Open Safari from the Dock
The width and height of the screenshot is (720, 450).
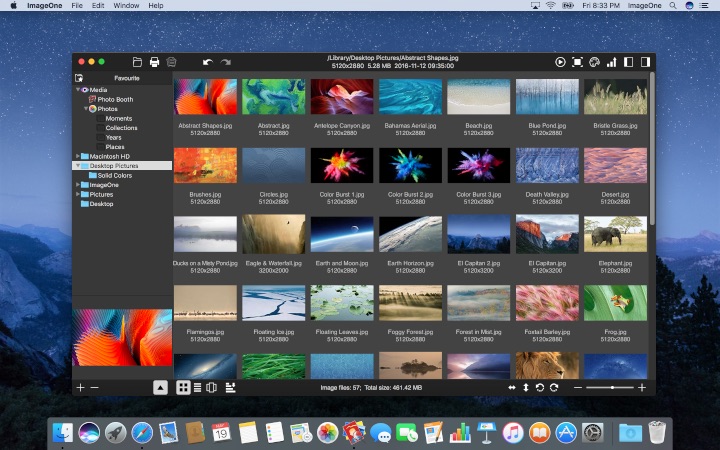click(142, 433)
